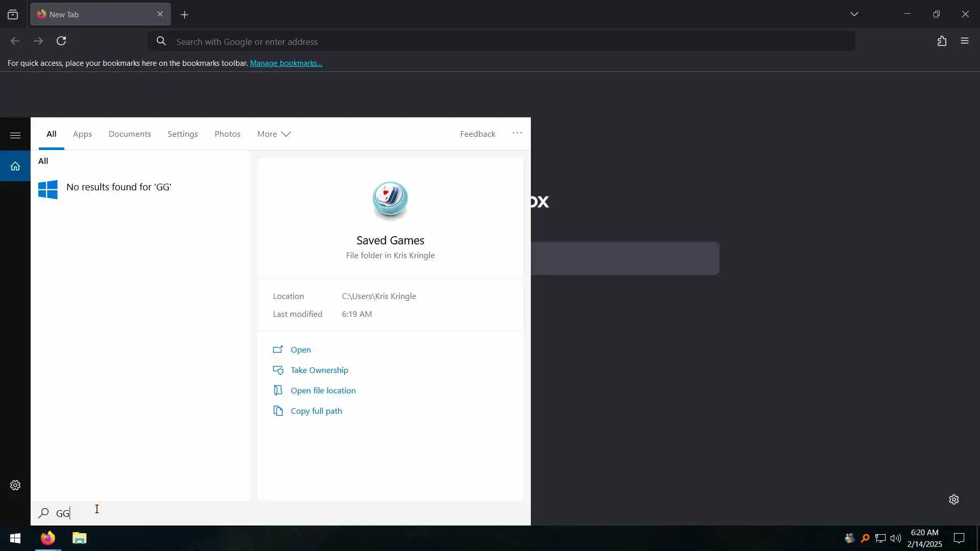Open search options three-dot menu

pos(517,133)
